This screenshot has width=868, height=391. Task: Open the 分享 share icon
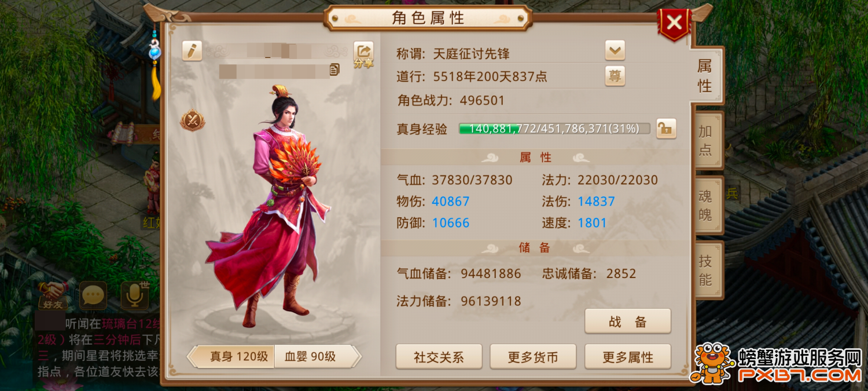[x=364, y=54]
